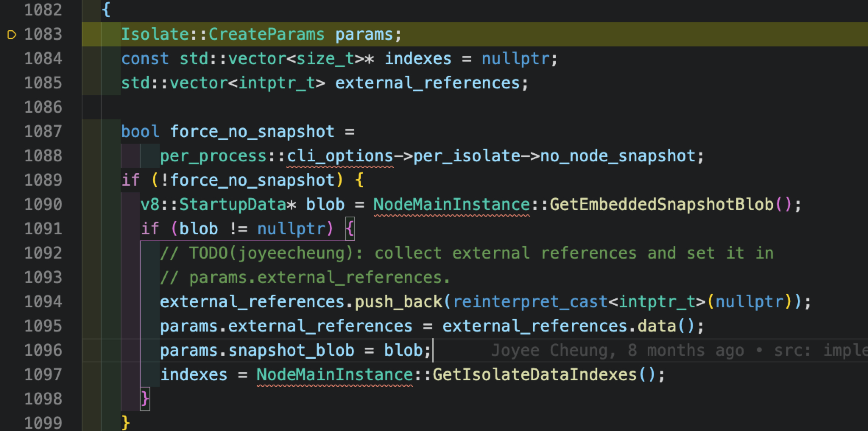Click the Isolate type name on line 1083
The height and width of the screenshot is (431, 868).
pyautogui.click(x=155, y=34)
